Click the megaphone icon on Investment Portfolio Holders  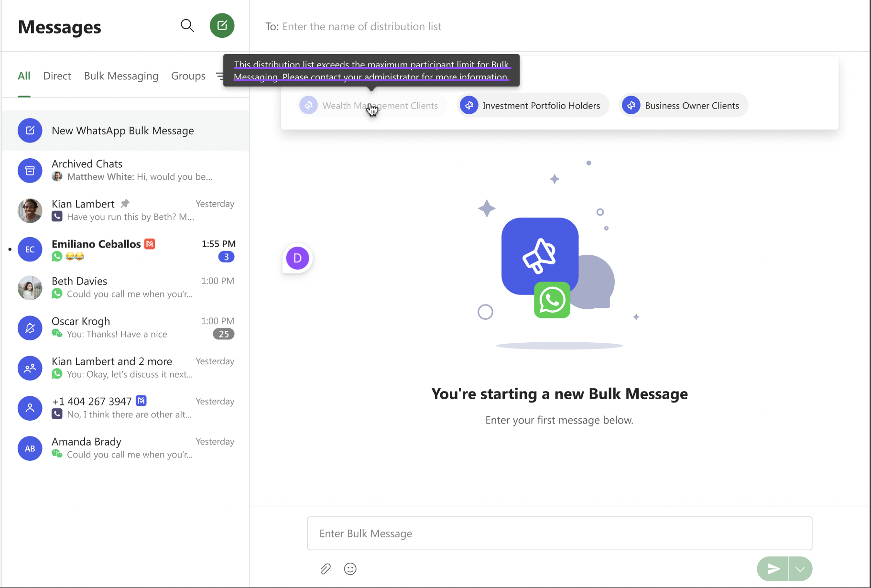point(469,105)
